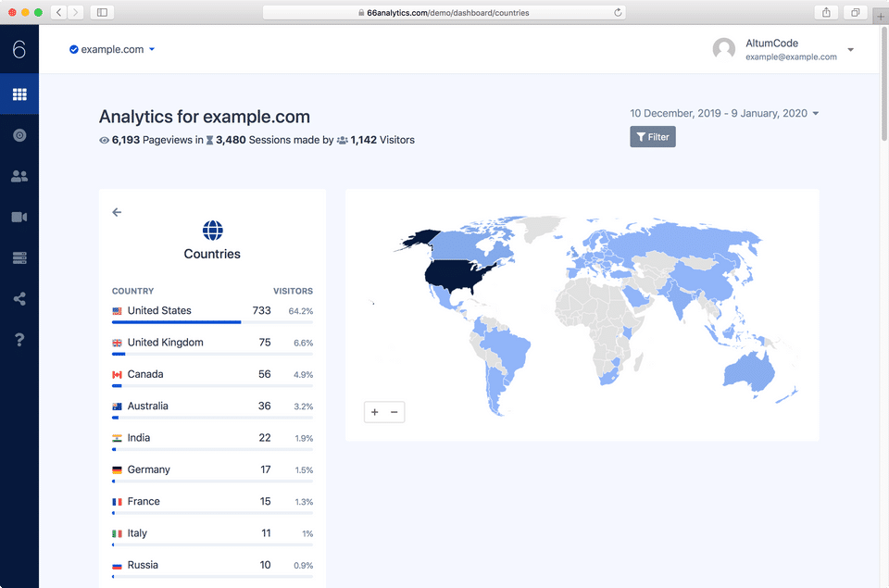Viewport: 889px width, 588px height.
Task: Click the 66analytics logo icon
Action: [19, 49]
